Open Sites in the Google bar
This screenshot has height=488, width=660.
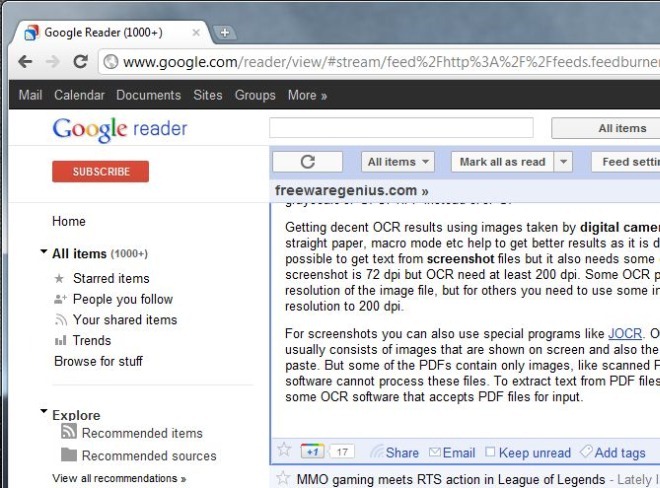208,95
